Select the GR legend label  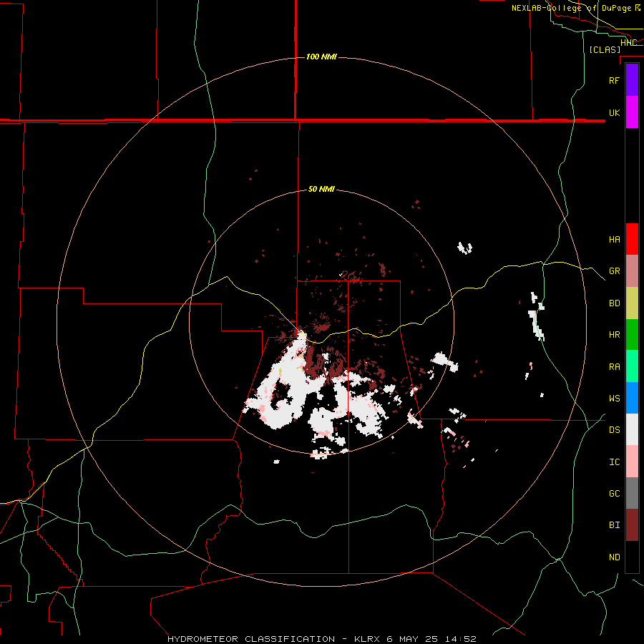coord(614,271)
